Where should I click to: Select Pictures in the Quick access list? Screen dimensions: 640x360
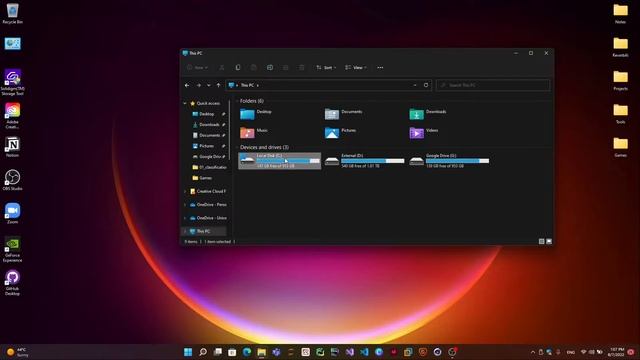(x=207, y=146)
